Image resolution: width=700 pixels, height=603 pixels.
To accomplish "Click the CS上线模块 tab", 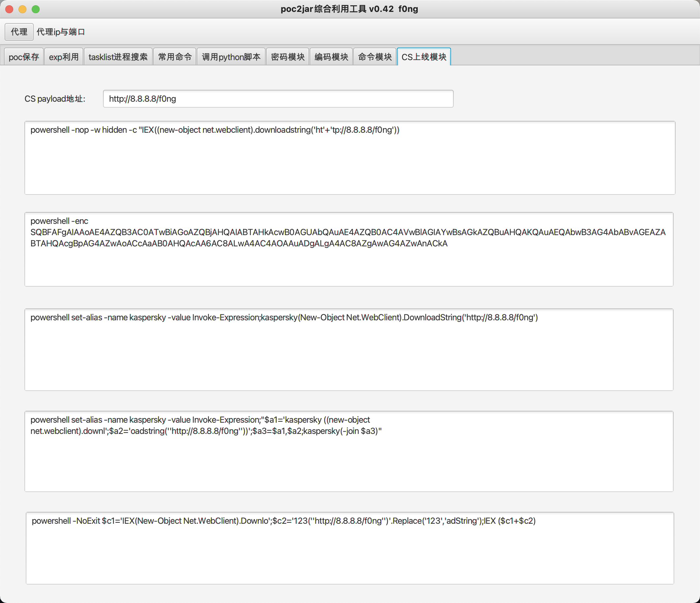I will (x=424, y=57).
